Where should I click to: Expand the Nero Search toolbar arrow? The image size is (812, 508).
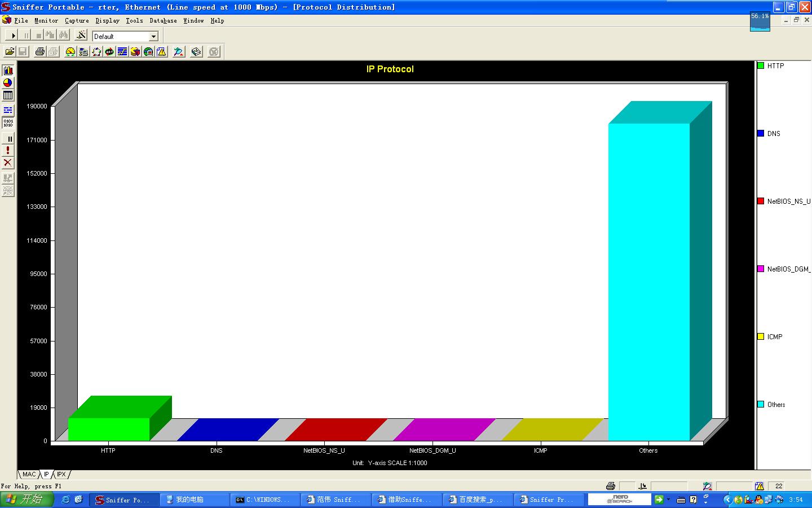tap(668, 499)
